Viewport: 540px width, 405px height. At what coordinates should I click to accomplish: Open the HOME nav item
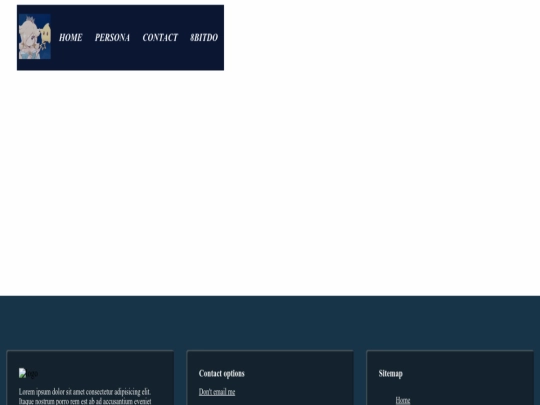pos(71,38)
